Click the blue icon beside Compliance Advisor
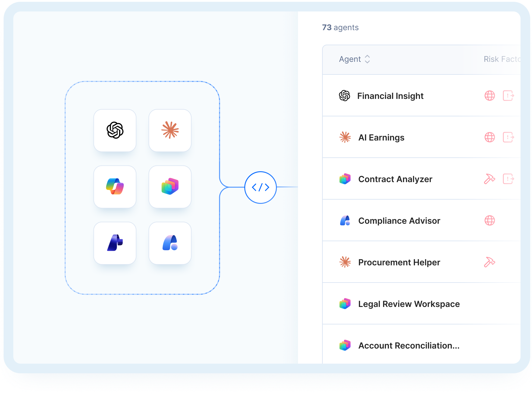The image size is (532, 398). coord(345,220)
